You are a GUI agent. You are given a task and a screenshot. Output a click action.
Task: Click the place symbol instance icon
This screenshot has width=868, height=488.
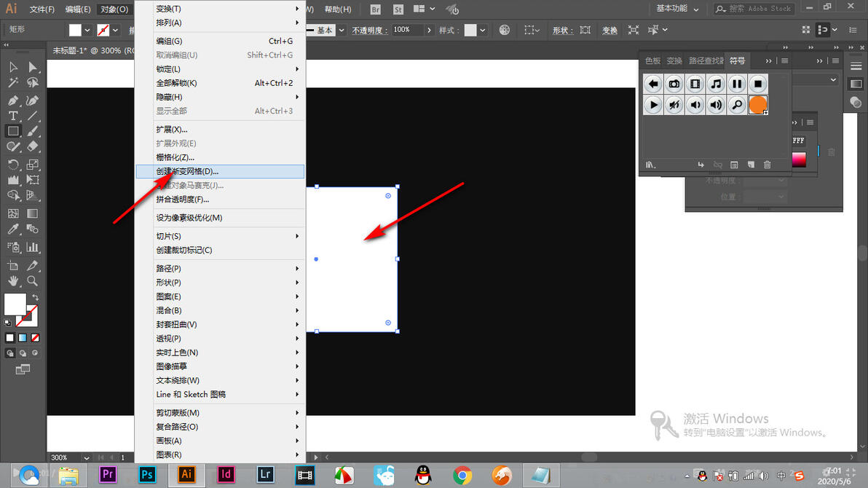pyautogui.click(x=701, y=165)
